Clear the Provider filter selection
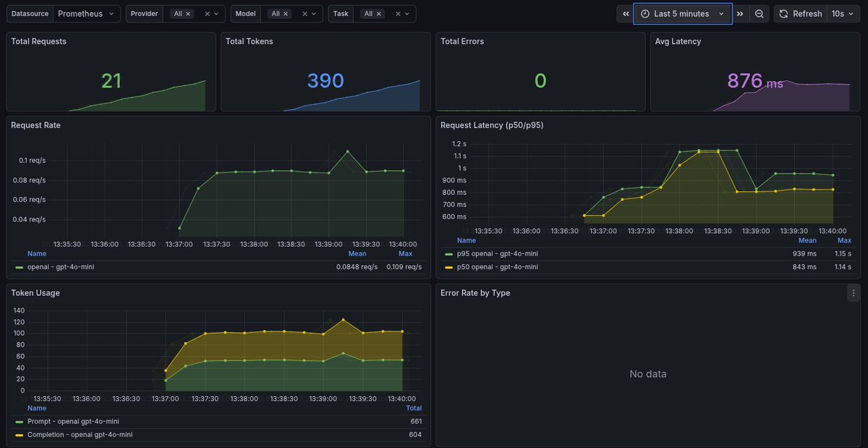Viewport: 868px width, 448px height. tap(208, 14)
